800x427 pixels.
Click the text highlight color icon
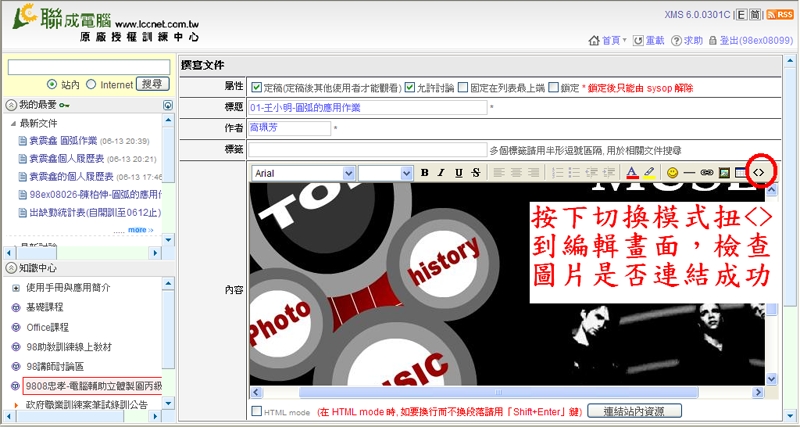tap(649, 172)
